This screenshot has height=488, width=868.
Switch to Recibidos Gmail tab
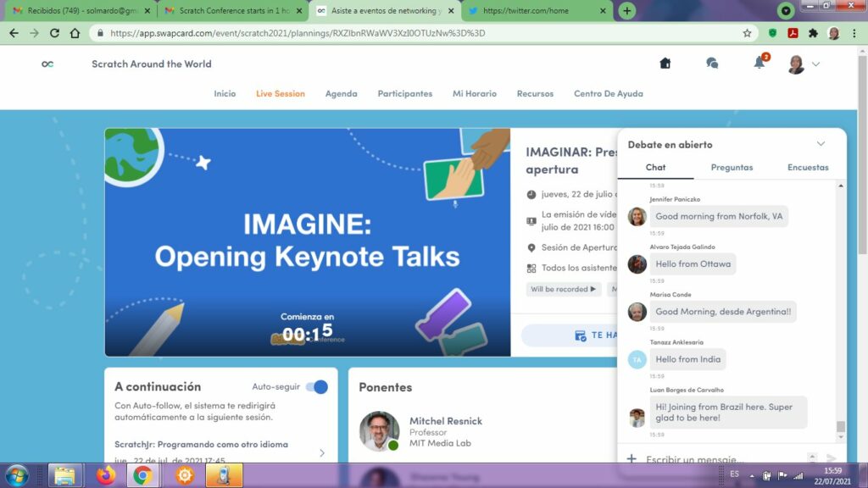(81, 10)
